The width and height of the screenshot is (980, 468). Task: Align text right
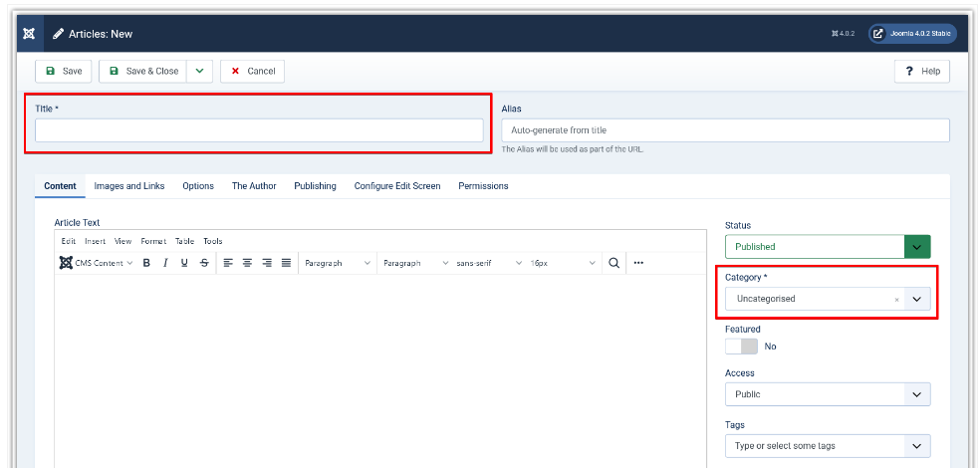267,263
